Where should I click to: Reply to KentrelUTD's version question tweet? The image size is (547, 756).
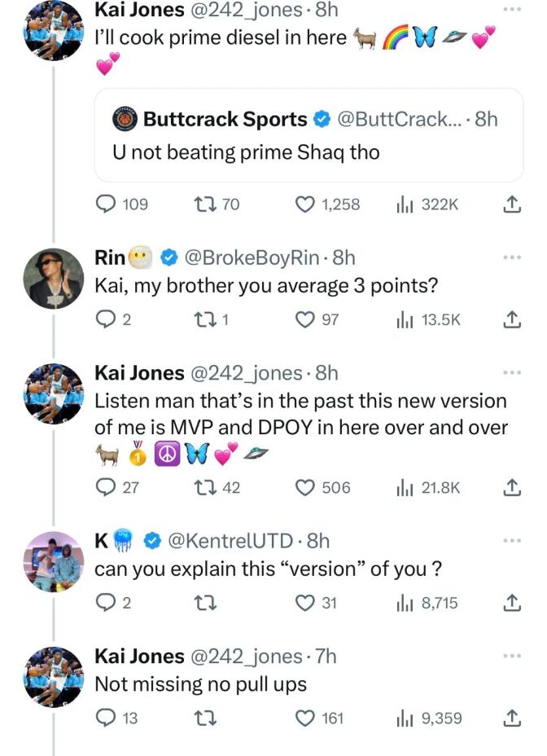106,603
